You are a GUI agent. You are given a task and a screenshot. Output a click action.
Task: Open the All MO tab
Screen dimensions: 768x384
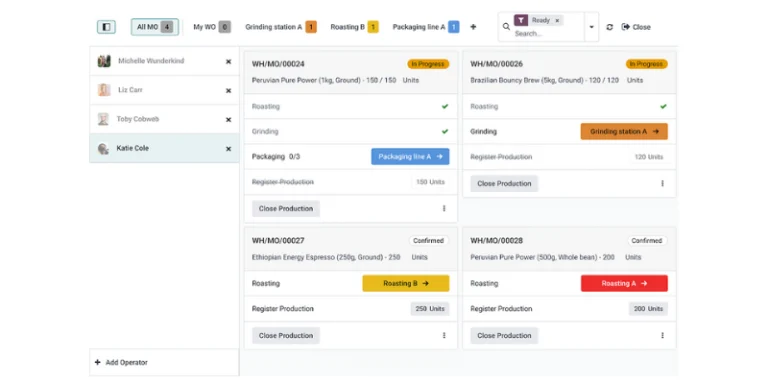pos(155,27)
